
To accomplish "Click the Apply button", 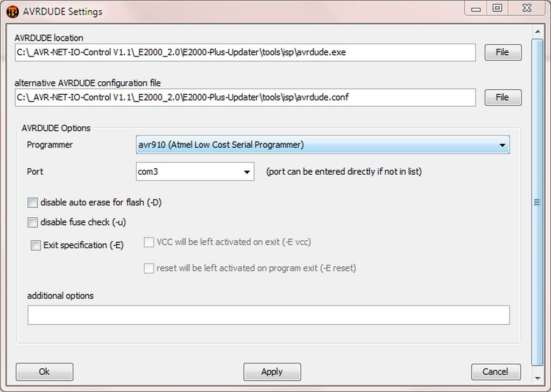I will pos(272,372).
